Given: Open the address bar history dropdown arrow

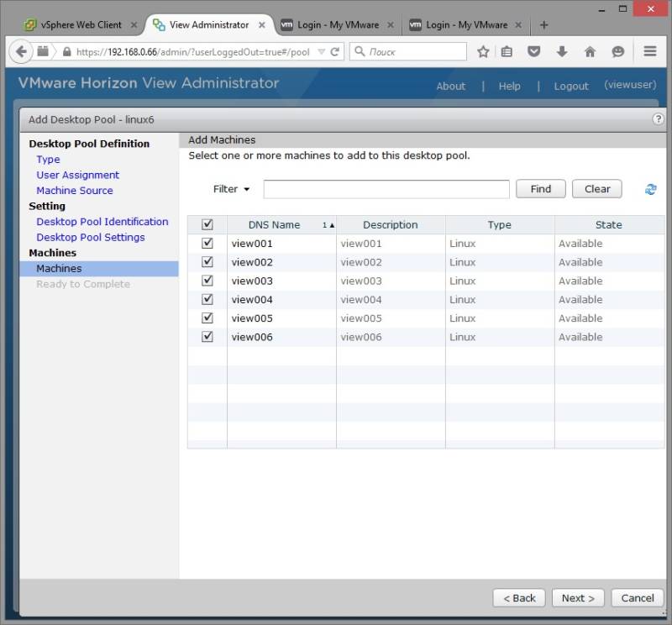Looking at the screenshot, I should (322, 52).
